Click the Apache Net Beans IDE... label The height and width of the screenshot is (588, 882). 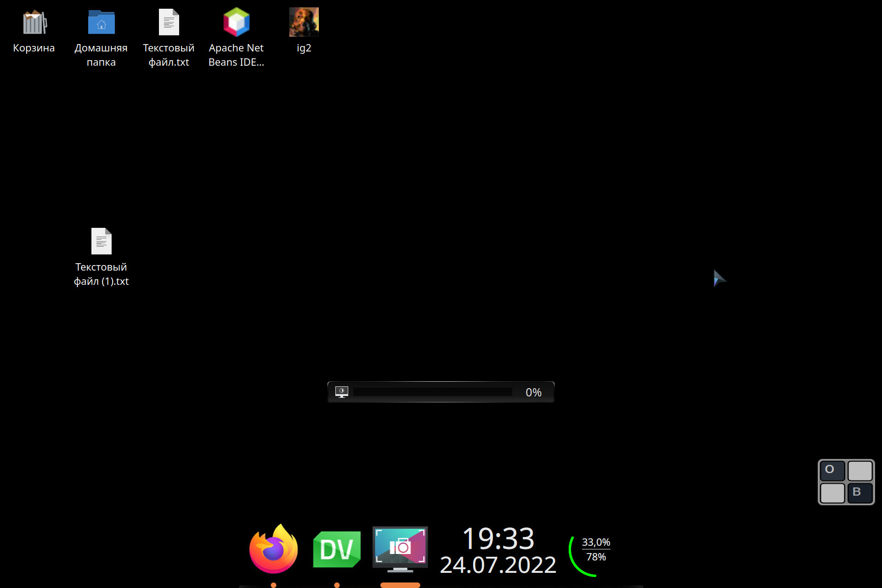click(236, 55)
